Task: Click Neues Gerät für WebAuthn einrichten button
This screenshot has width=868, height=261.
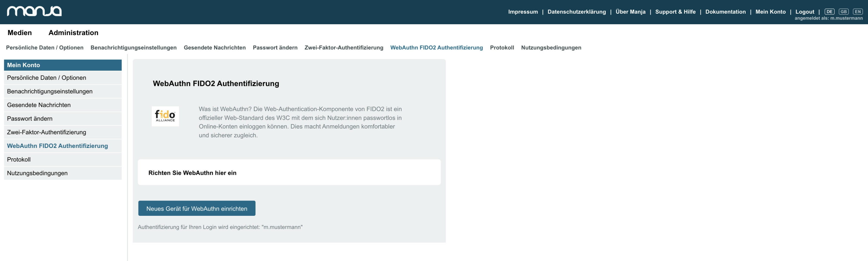Action: click(x=197, y=208)
